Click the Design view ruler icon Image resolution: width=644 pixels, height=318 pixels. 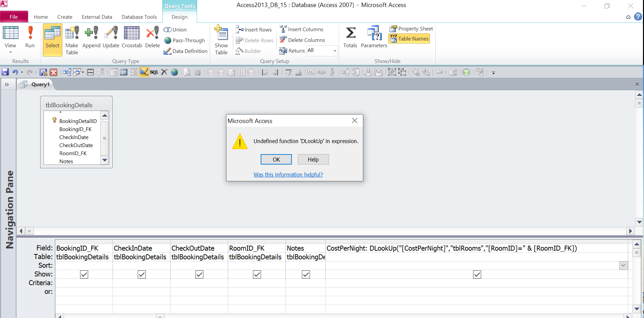144,72
